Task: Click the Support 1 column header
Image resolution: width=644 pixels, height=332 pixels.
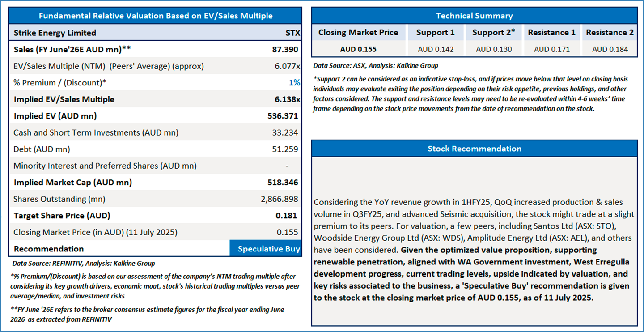Action: click(435, 33)
